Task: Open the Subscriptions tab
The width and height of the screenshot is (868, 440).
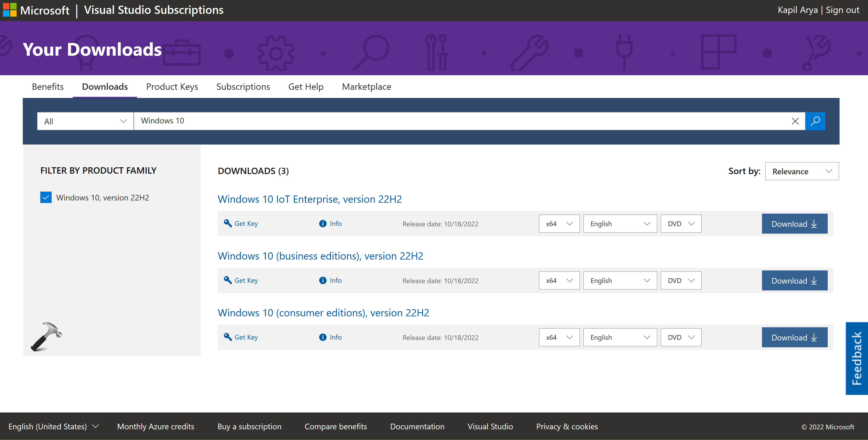Action: click(x=243, y=87)
